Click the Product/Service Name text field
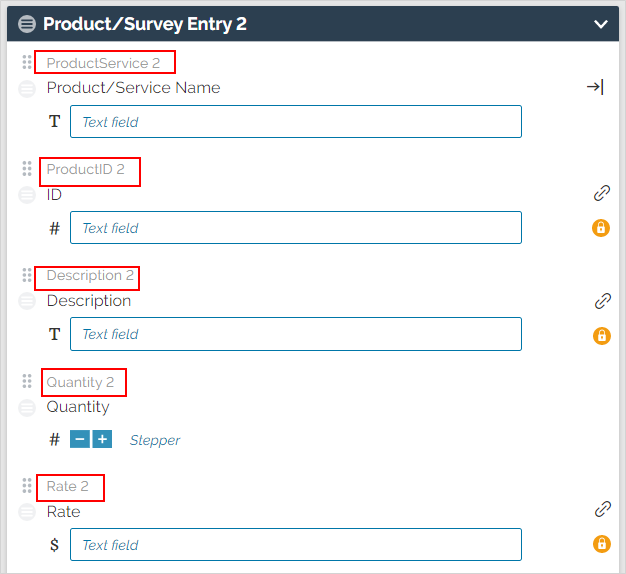 tap(296, 122)
